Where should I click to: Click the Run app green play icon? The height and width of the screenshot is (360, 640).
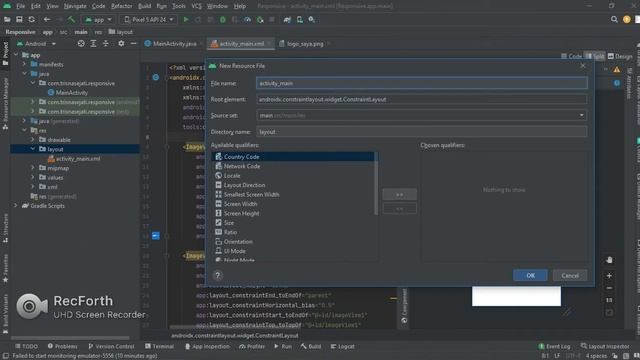pos(186,19)
